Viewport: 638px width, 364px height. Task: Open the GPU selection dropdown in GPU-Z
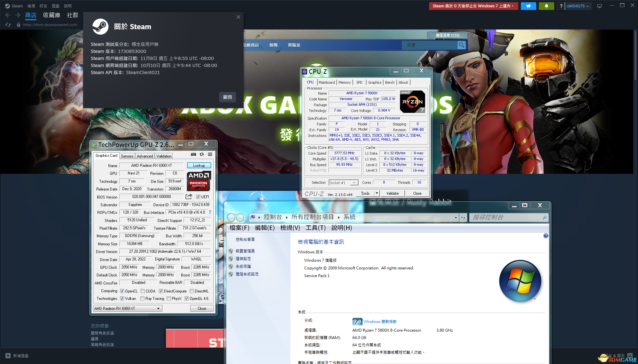(127, 309)
